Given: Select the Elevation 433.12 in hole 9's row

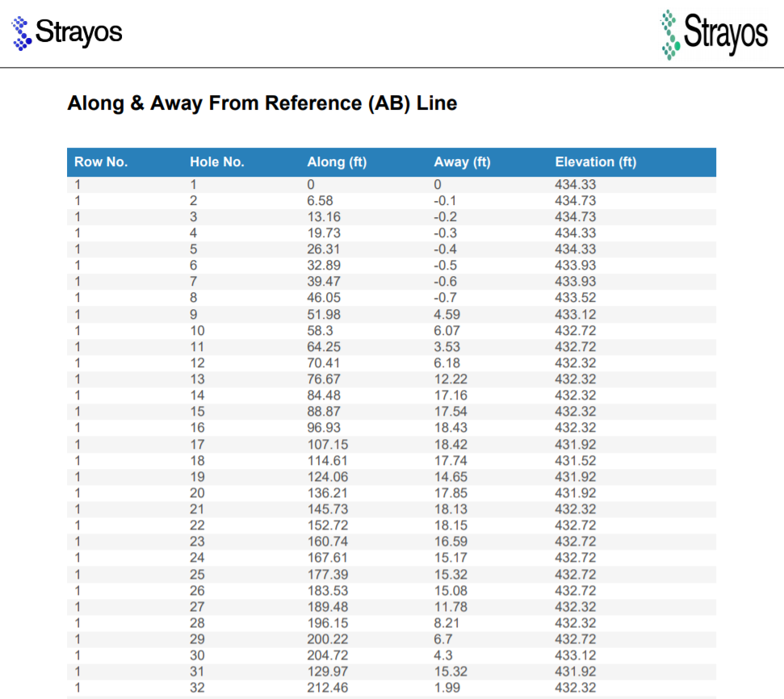Looking at the screenshot, I should pos(576,315).
